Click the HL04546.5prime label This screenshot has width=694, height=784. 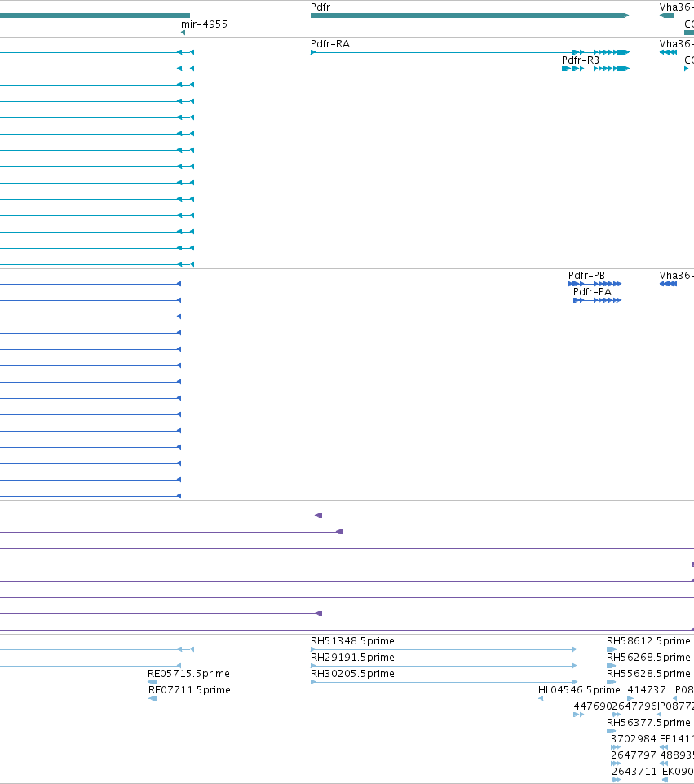click(x=579, y=690)
